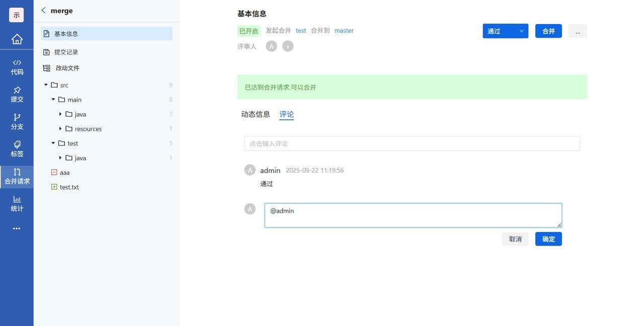Click the + icon to add a reviewer
The height and width of the screenshot is (326, 644).
pos(288,46)
